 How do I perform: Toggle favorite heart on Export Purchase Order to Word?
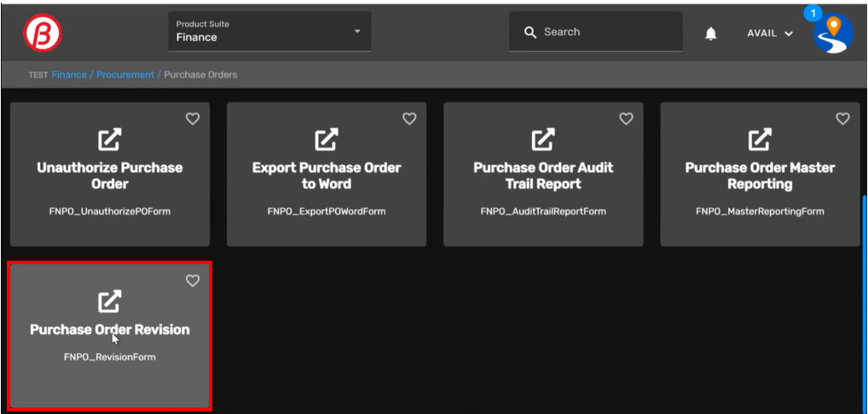pos(409,119)
